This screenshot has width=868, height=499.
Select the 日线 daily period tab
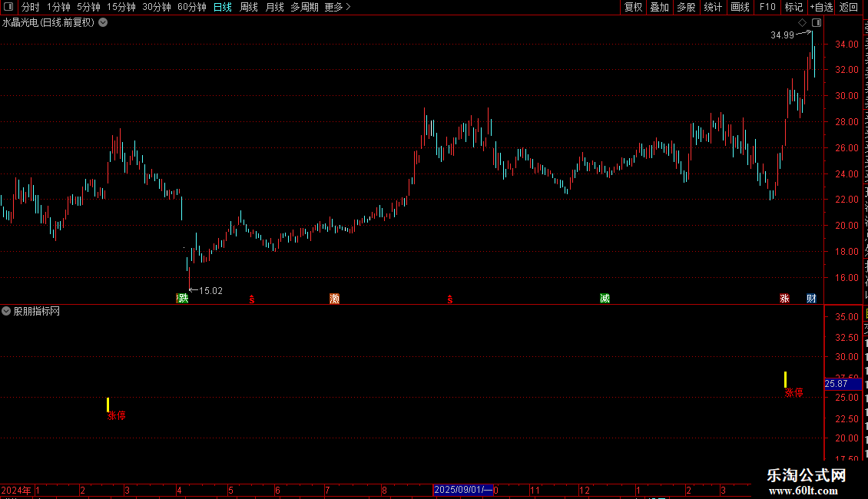[x=223, y=7]
